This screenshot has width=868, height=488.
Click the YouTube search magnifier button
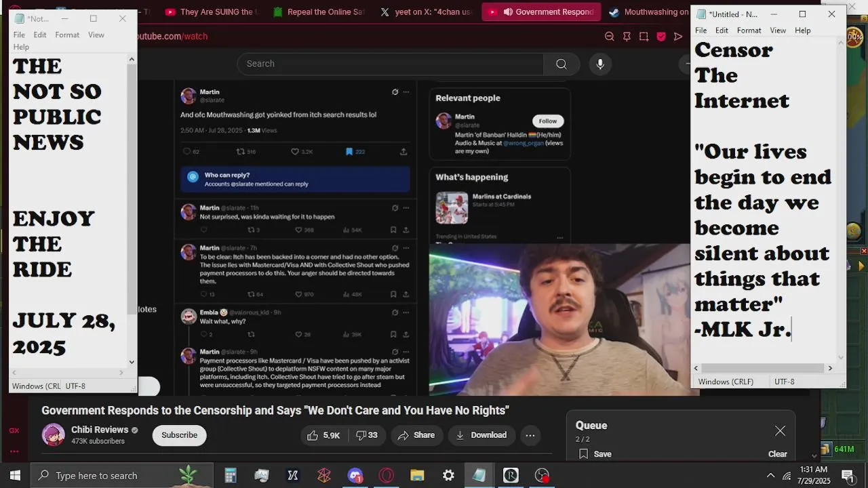pos(561,64)
